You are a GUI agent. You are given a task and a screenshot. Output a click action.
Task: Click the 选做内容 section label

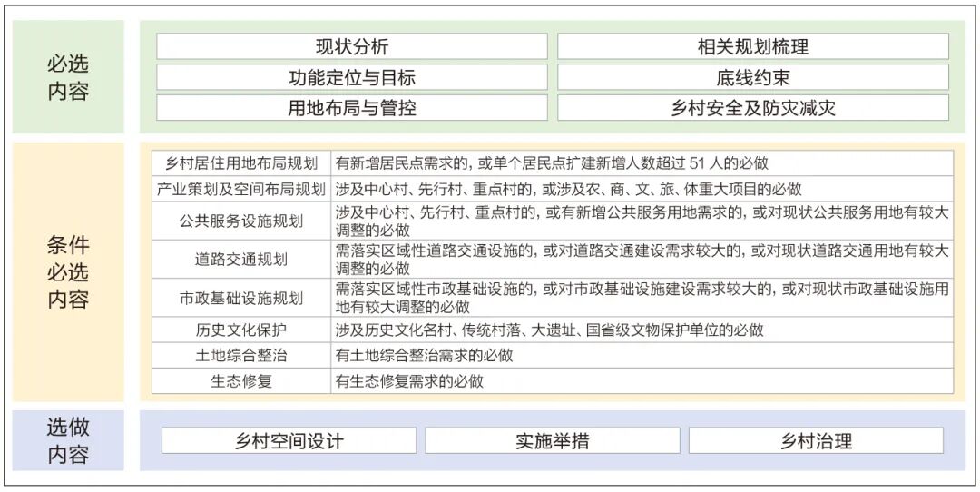pyautogui.click(x=68, y=441)
